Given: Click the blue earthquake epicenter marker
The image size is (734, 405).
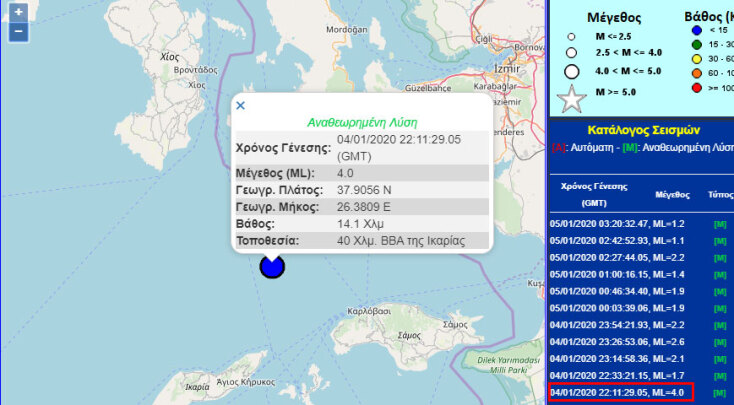Looking at the screenshot, I should coord(272,266).
